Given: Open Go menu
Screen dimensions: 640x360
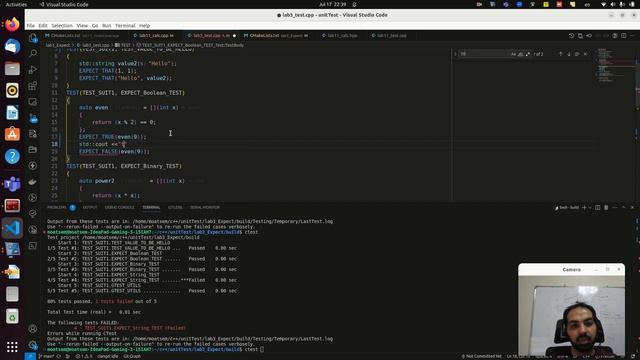Looking at the screenshot, I should [95, 26].
